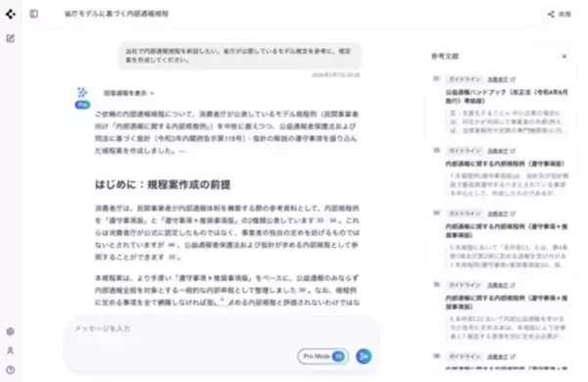This screenshot has width=588, height=382.
Task: Send the message with the blue send button
Action: (364, 357)
